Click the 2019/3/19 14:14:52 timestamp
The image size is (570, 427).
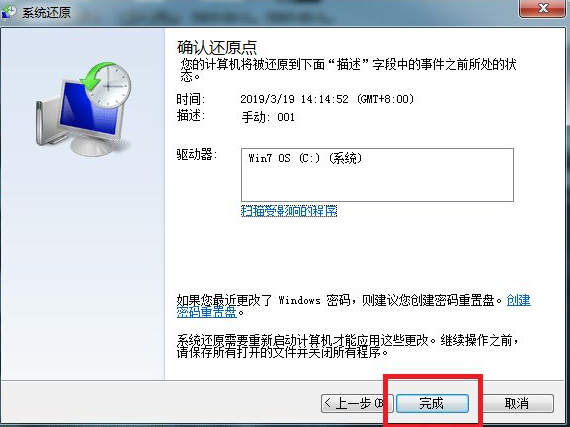tap(327, 99)
